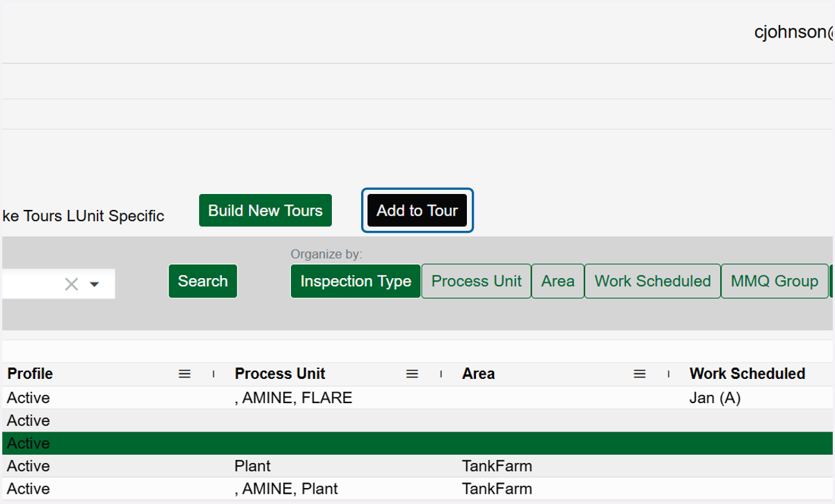This screenshot has height=504, width=835.
Task: Select Active cell in the AMINE, FLARE row
Action: click(x=29, y=398)
